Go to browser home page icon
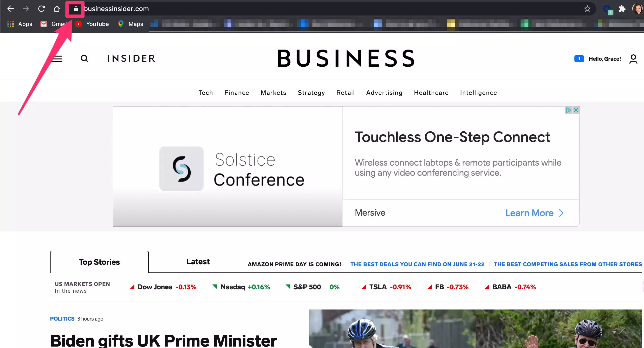Screen dimensions: 644x348 (x=57, y=9)
